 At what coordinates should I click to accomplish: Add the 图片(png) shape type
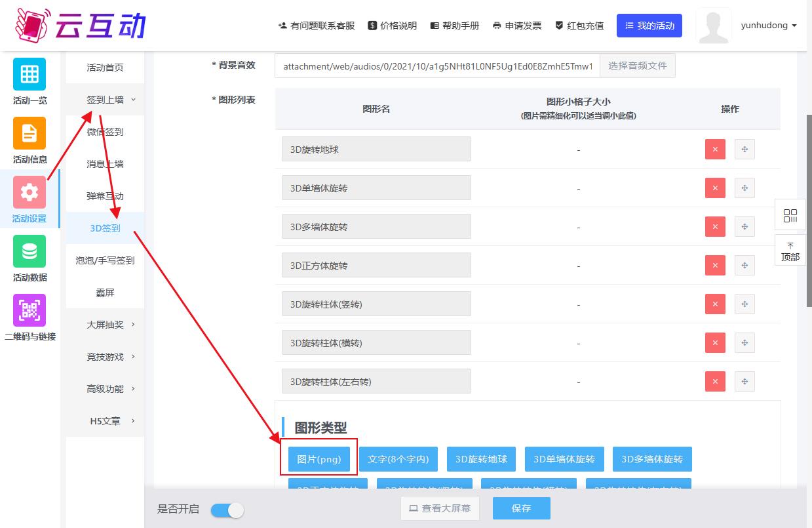[319, 459]
